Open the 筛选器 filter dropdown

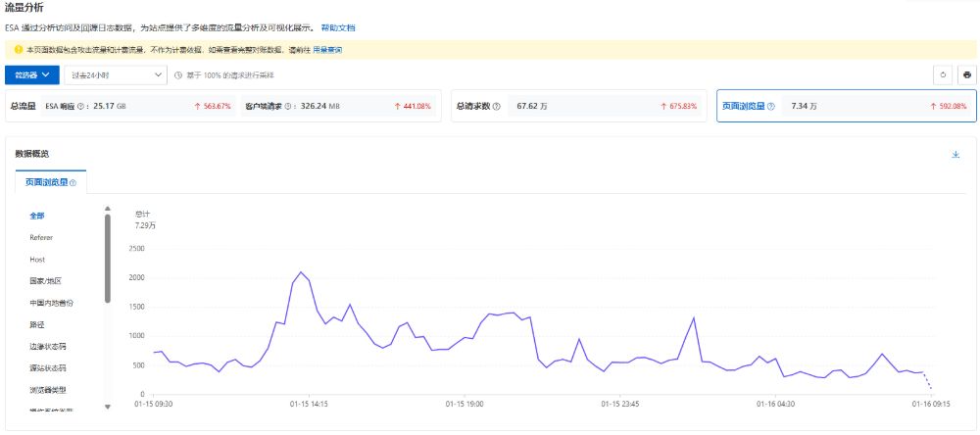[x=31, y=74]
